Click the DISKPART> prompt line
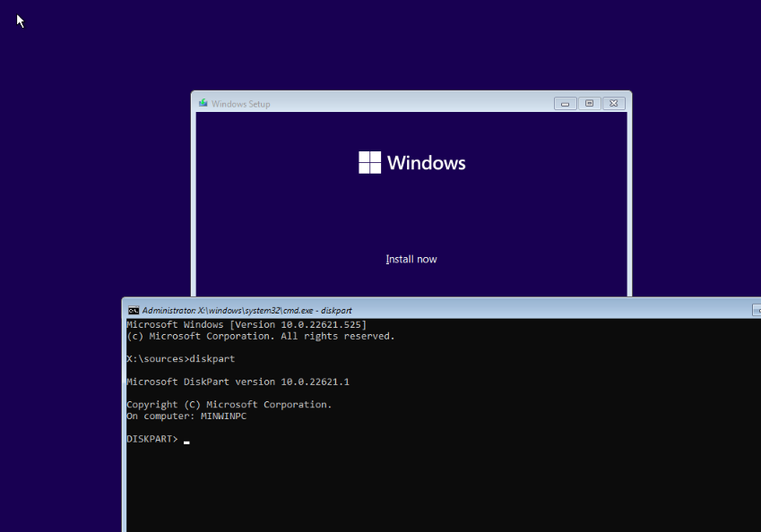 point(158,439)
